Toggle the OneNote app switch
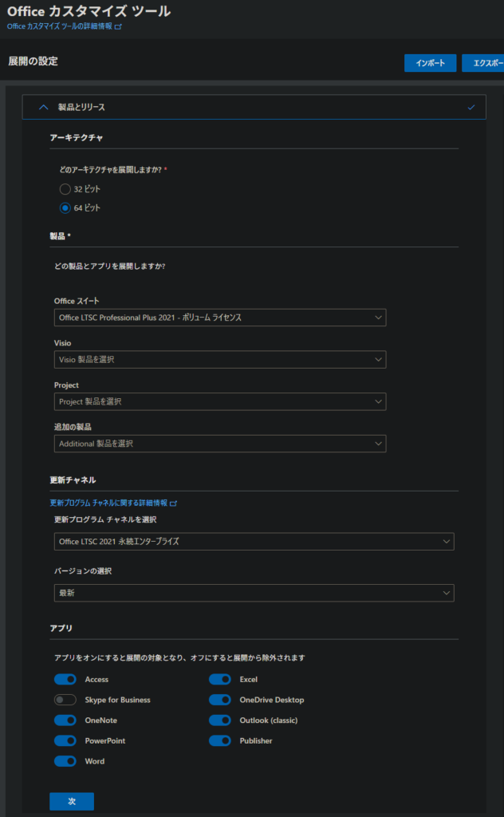Viewport: 504px width, 817px height. tap(65, 720)
